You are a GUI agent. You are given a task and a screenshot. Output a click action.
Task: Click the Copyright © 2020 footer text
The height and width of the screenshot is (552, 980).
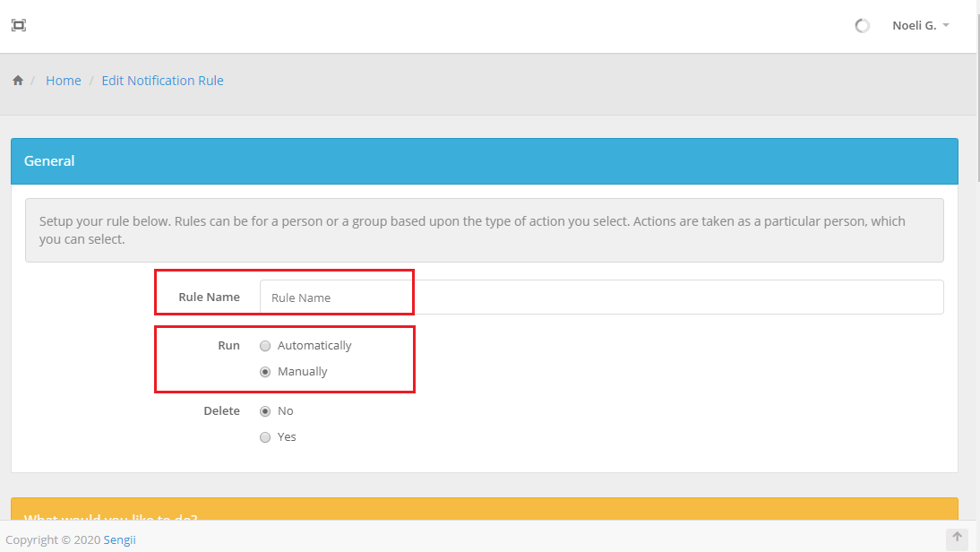pos(53,539)
